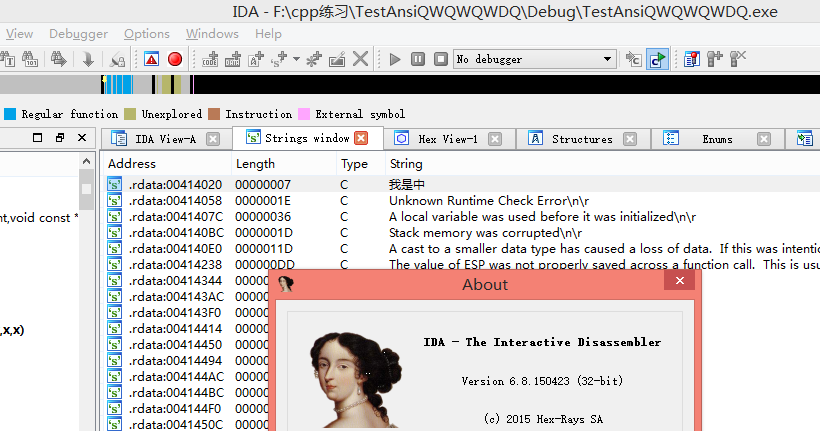Click the add string S plus icon
Image resolution: width=820 pixels, height=431 pixels.
(x=279, y=59)
